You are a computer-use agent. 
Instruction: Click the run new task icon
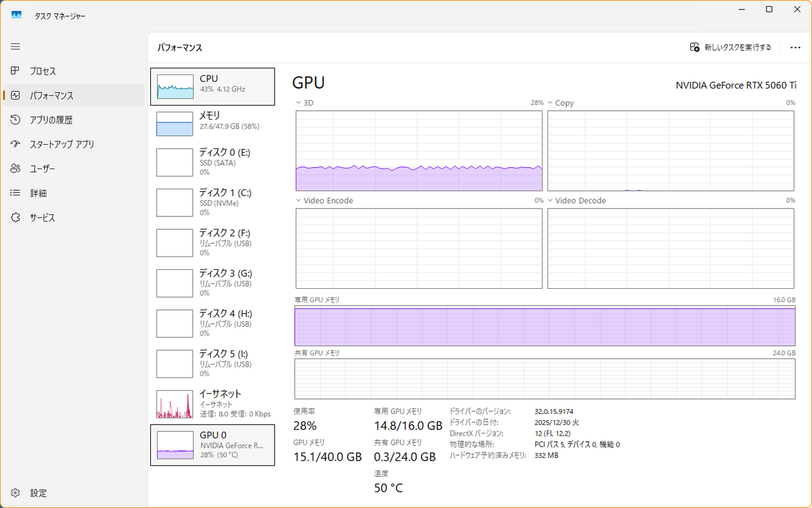point(695,47)
